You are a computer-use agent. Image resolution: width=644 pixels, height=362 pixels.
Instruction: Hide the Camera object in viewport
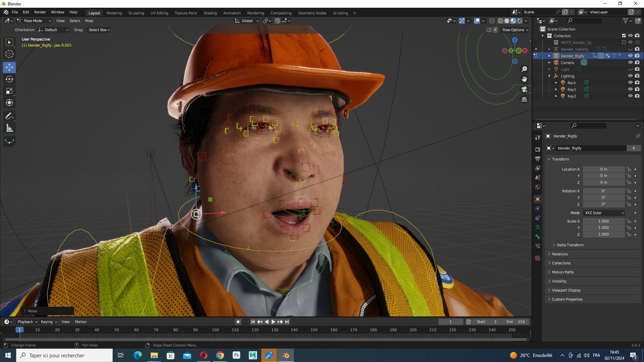[x=630, y=63]
